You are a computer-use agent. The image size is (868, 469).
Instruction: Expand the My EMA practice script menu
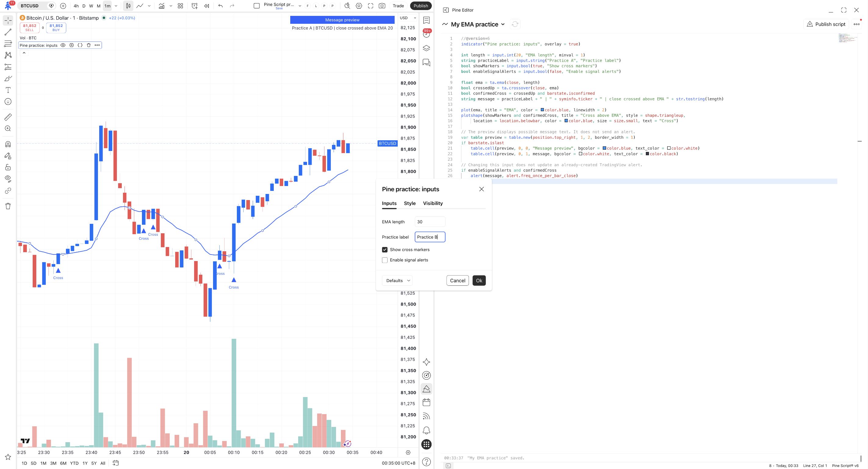coord(503,24)
